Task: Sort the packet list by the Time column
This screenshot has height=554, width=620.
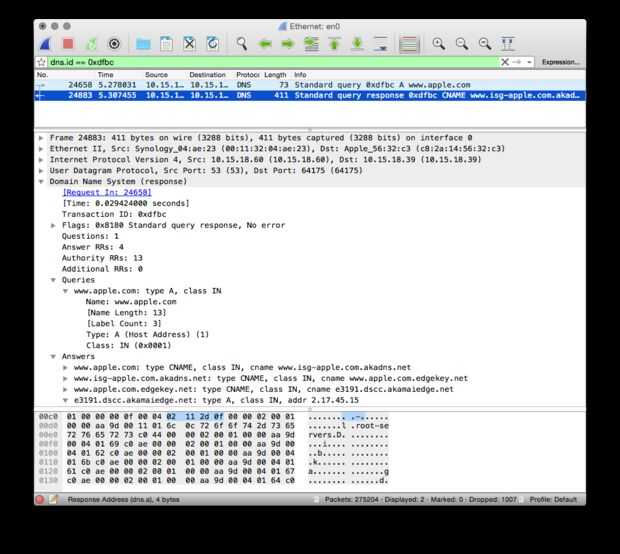Action: pyautogui.click(x=106, y=75)
